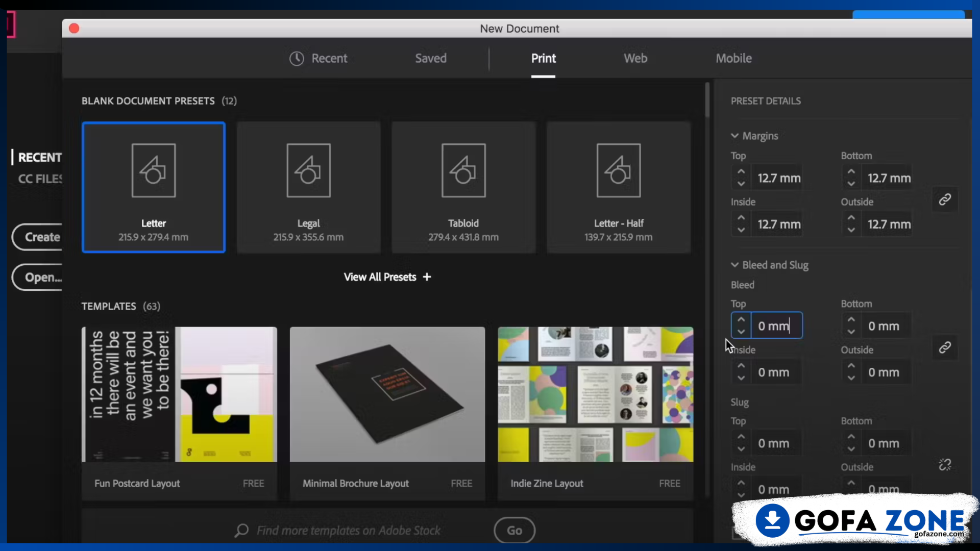The height and width of the screenshot is (551, 980).
Task: Close the New Document dialog
Action: (74, 29)
